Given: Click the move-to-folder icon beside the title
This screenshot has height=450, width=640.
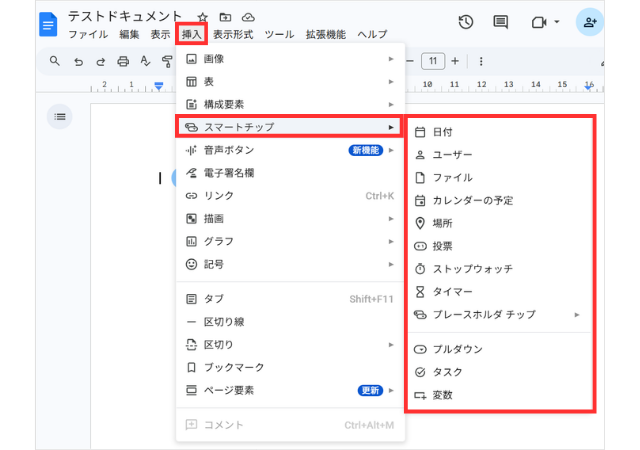Looking at the screenshot, I should (x=225, y=17).
